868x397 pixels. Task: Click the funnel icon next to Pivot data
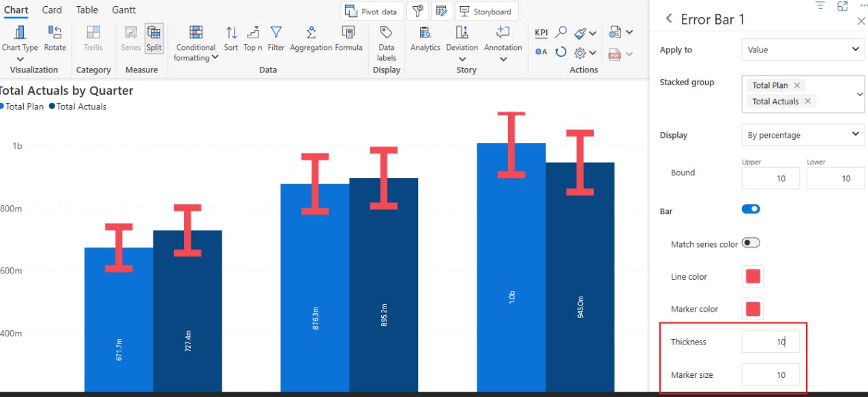418,11
